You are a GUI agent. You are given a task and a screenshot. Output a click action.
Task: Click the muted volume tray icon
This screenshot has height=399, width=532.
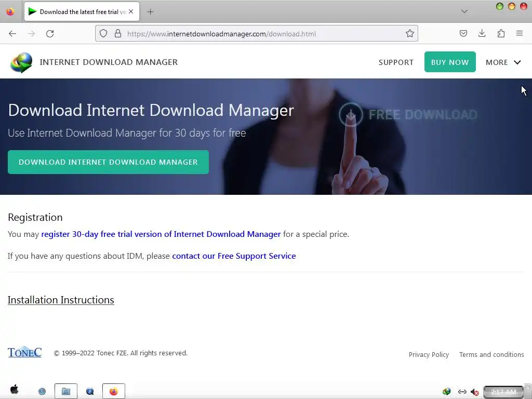475,392
